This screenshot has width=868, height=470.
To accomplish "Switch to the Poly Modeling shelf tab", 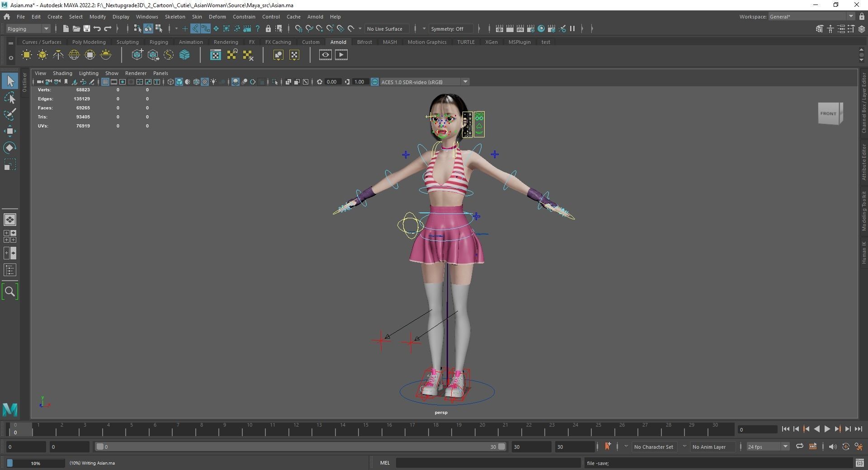I will (x=89, y=42).
